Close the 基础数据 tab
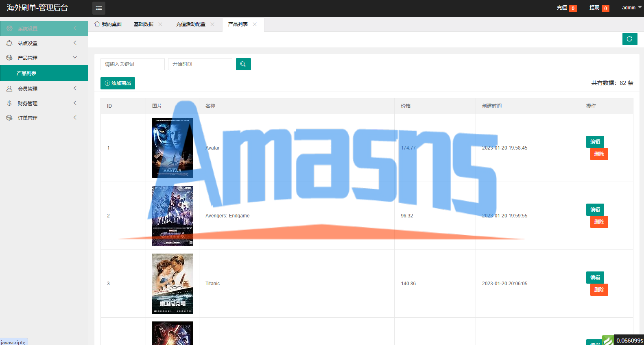Viewport: 644px width, 345px height. coord(160,24)
